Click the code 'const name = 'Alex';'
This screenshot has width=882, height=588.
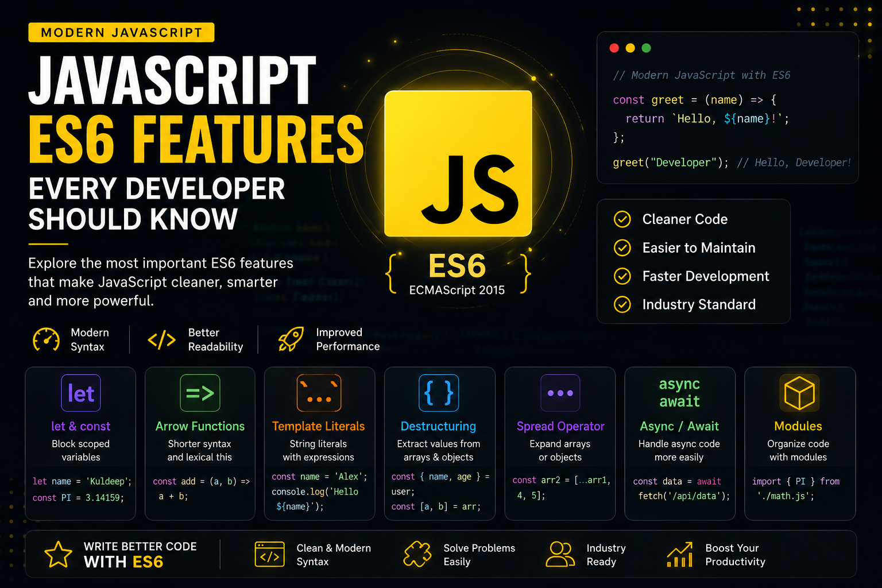(x=319, y=477)
